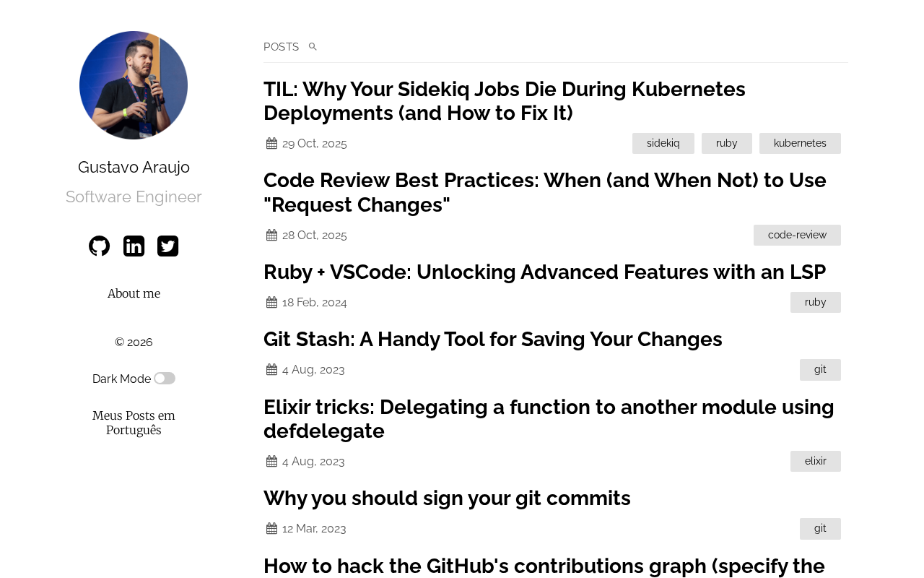Click the elixir tag

815,461
